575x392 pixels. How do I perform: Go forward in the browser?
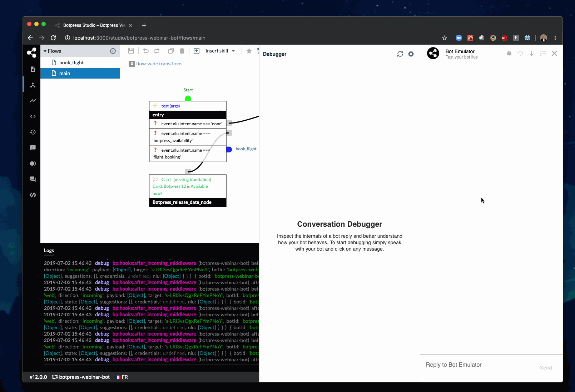coord(42,38)
